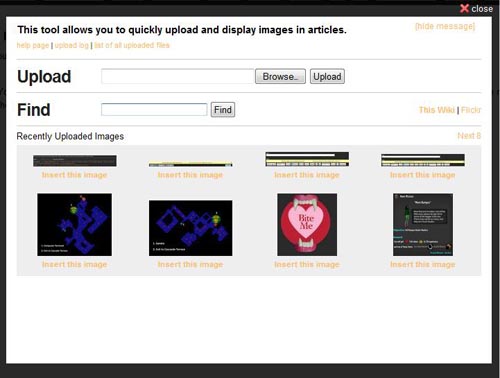Select fourth top-row banner thumbnail
Image resolution: width=500 pixels, height=378 pixels.
pyautogui.click(x=423, y=160)
